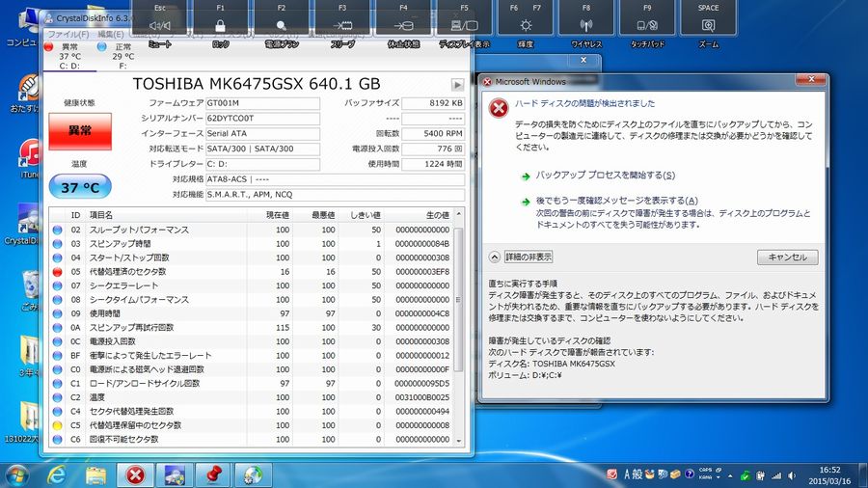Open the file explorer folder on the taskbar
Viewport: 868px width, 488px height.
[95, 474]
